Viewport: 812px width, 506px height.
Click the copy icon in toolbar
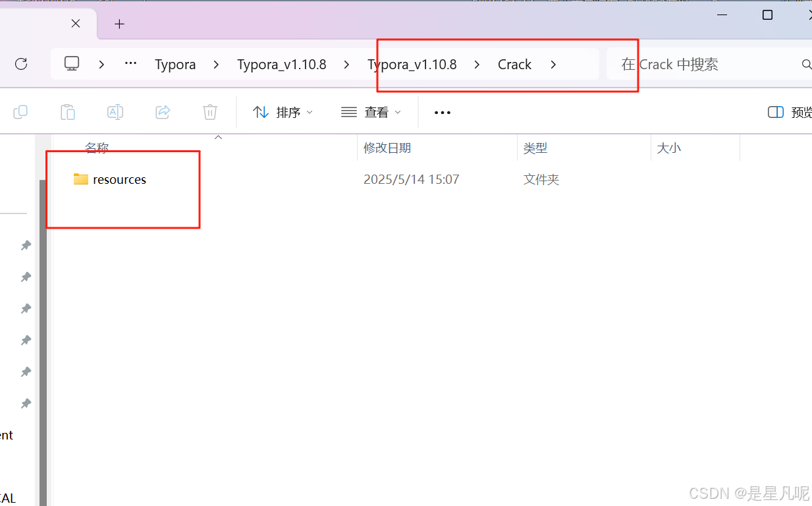[x=20, y=112]
